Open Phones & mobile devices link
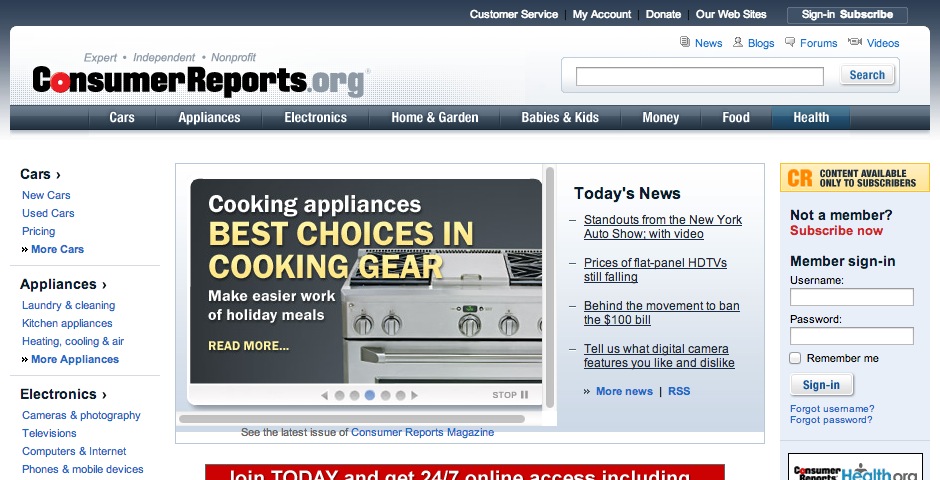This screenshot has height=480, width=940. [x=83, y=469]
